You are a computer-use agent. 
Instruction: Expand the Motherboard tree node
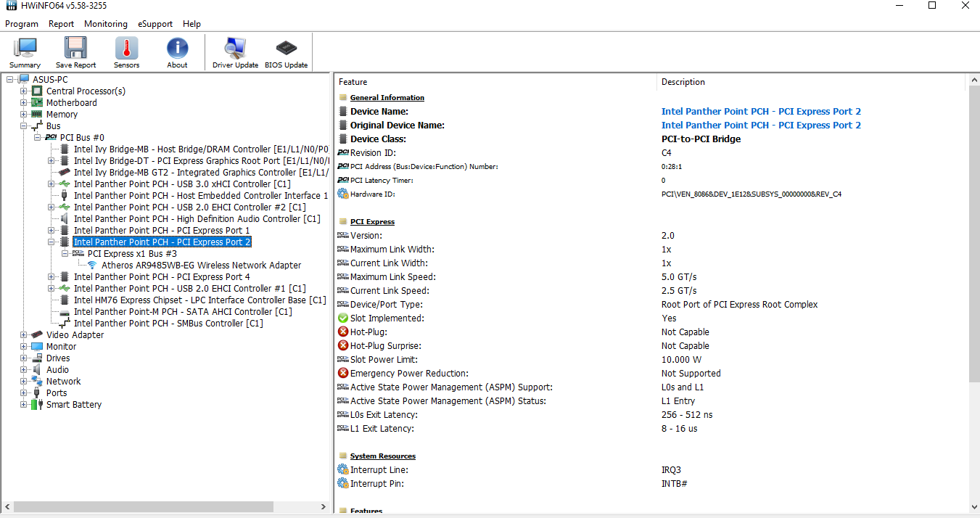point(24,102)
